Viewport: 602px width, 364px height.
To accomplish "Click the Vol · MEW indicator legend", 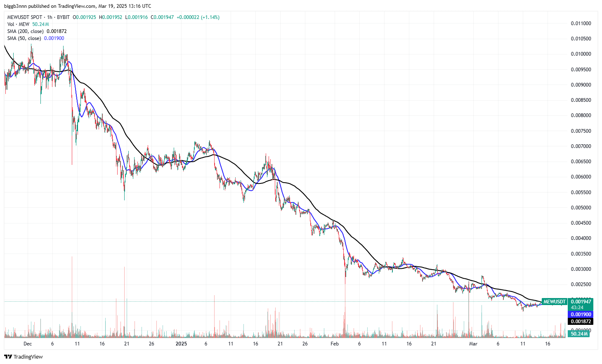I will click(19, 24).
